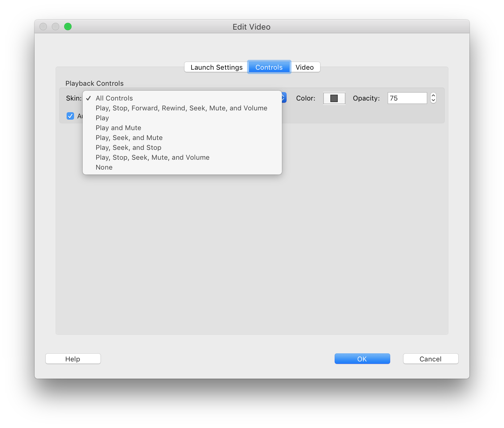Select the 'Play' skin option

(x=102, y=118)
